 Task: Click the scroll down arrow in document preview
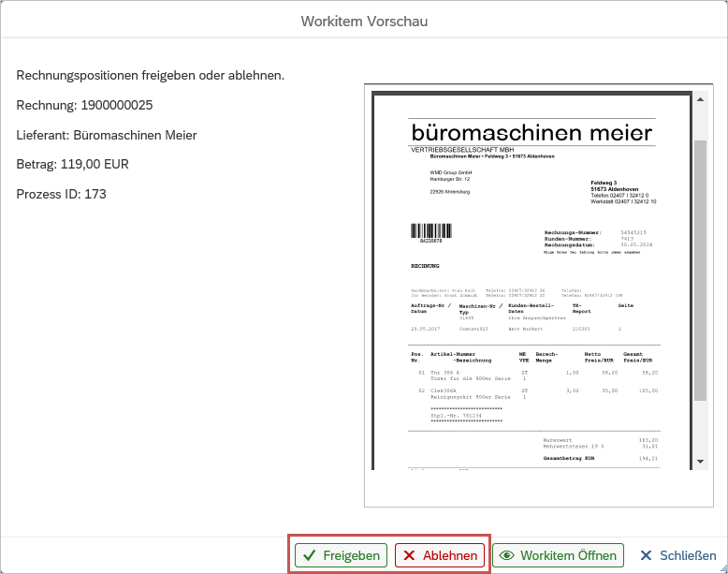700,462
